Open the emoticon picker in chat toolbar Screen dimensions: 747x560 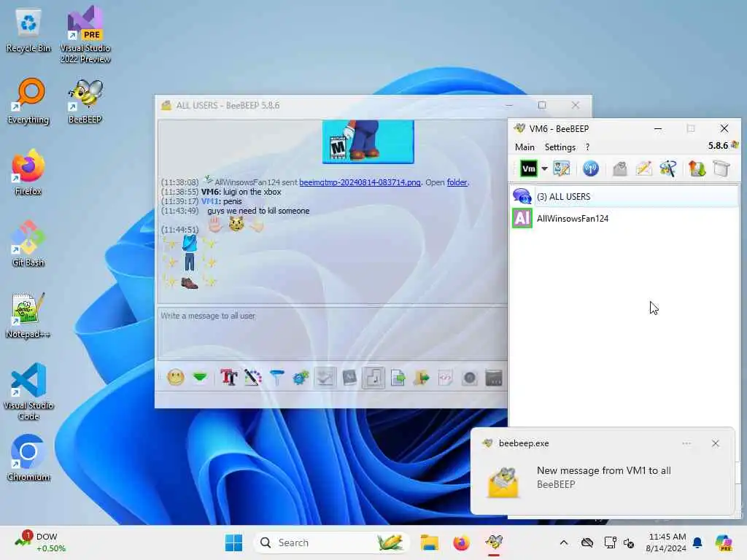(176, 378)
